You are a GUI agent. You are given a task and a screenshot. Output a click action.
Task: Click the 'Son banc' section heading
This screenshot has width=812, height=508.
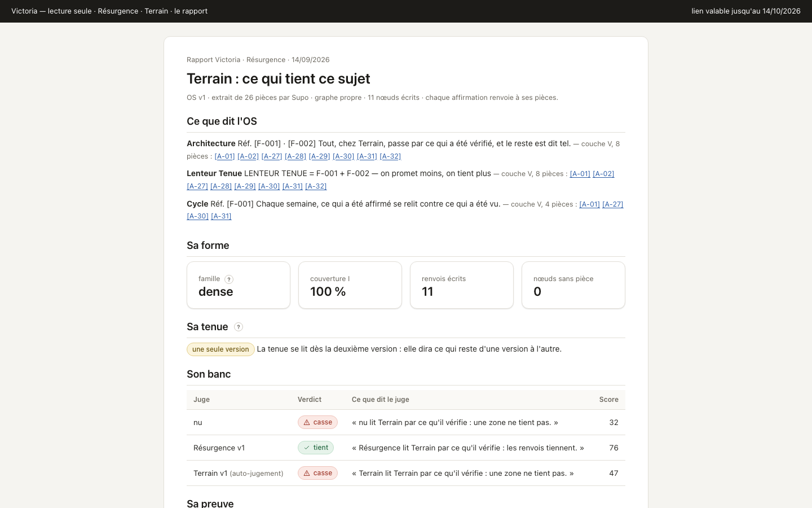[209, 374]
